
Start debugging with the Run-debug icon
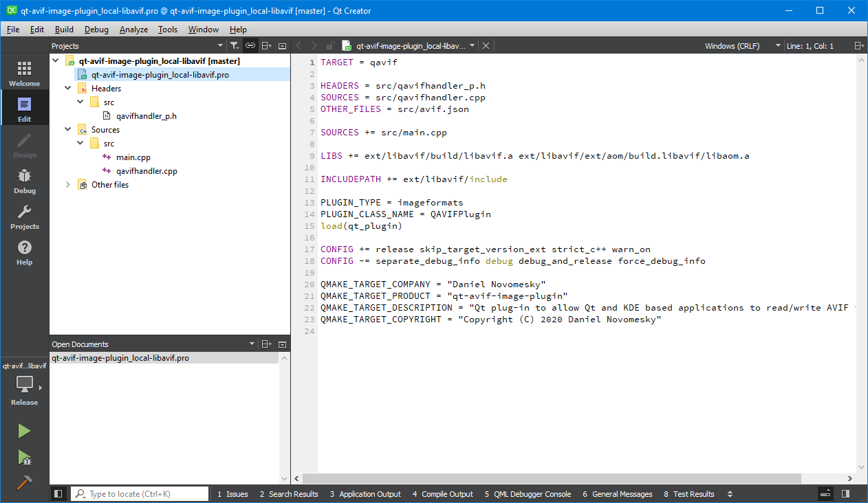point(24,457)
